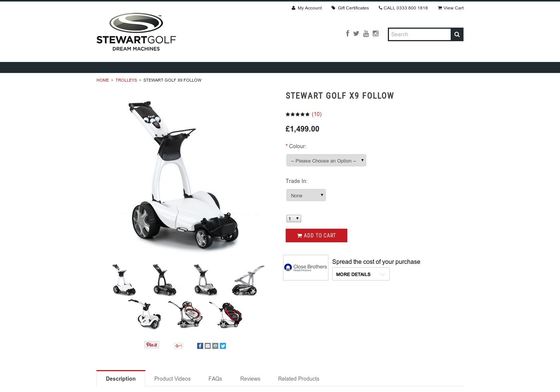This screenshot has width=560, height=392.
Task: Open the Colour option dropdown
Action: click(326, 160)
